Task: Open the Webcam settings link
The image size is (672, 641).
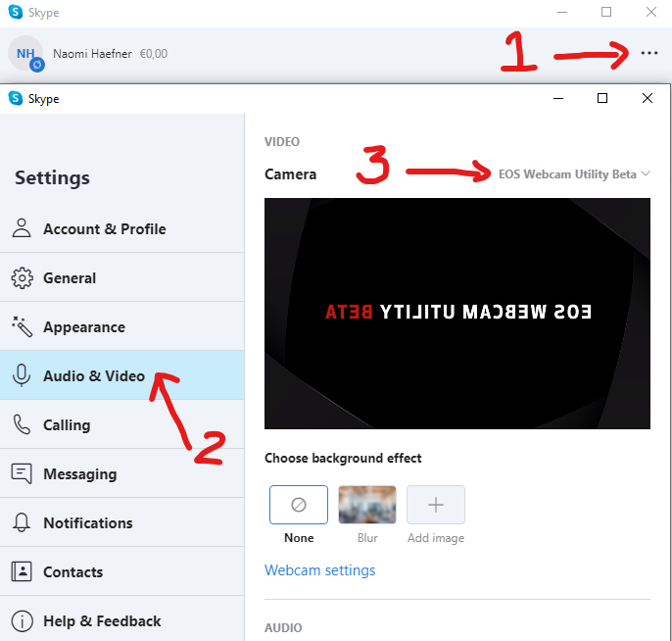Action: tap(319, 570)
